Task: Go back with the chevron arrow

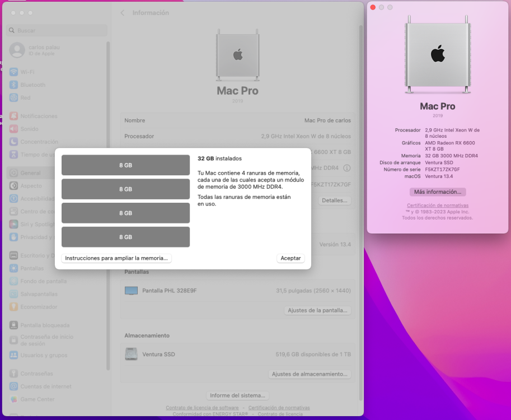Action: [x=123, y=13]
